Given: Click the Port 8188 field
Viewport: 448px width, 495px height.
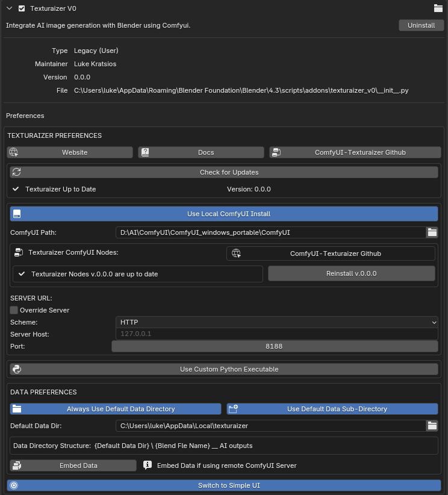Looking at the screenshot, I should (x=275, y=346).
